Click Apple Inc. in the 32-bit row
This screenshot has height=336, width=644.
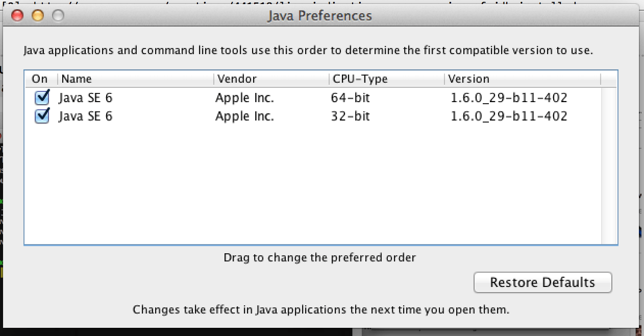point(244,116)
